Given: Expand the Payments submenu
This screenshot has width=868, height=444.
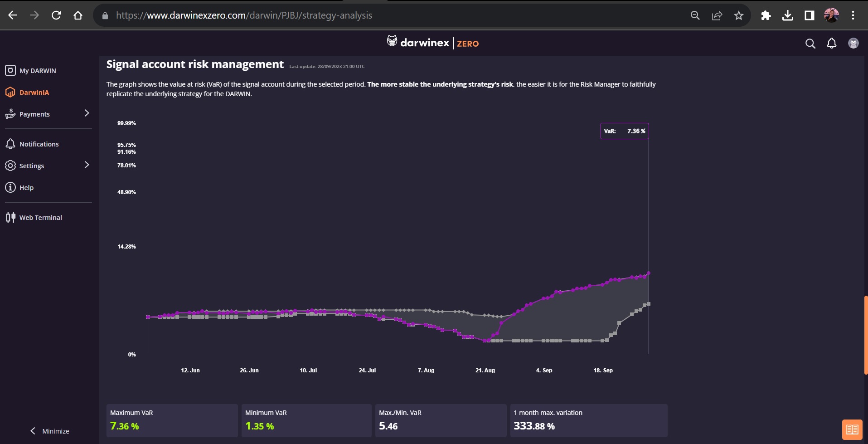Looking at the screenshot, I should click(87, 113).
